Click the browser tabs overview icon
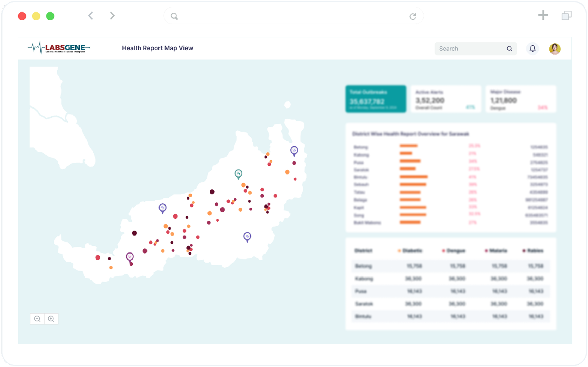Image resolution: width=588 pixels, height=367 pixels. pos(566,15)
